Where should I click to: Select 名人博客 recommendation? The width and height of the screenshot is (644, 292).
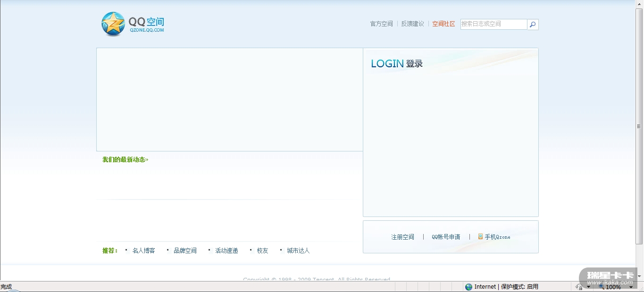coord(143,250)
